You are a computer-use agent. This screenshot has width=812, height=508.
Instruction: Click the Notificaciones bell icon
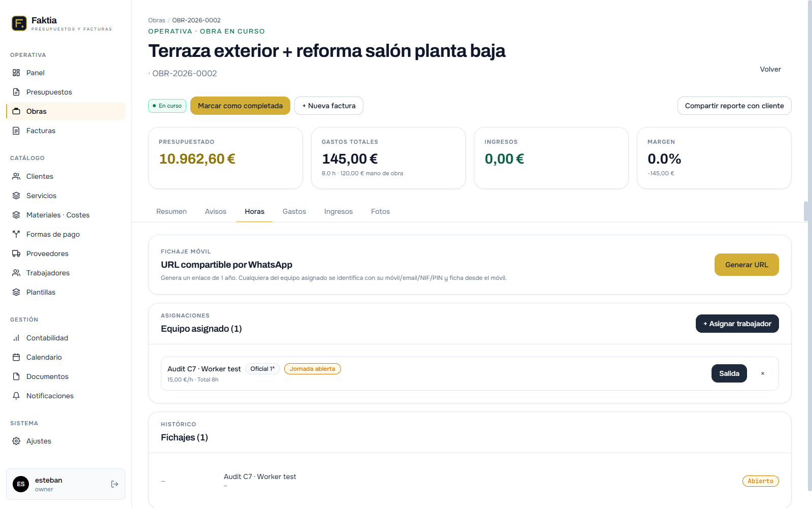pyautogui.click(x=17, y=396)
